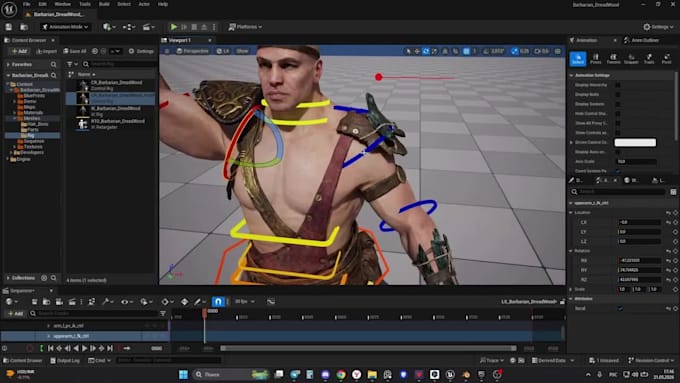Click the Import button in Content Browser
The height and width of the screenshot is (383, 680).
click(46, 51)
